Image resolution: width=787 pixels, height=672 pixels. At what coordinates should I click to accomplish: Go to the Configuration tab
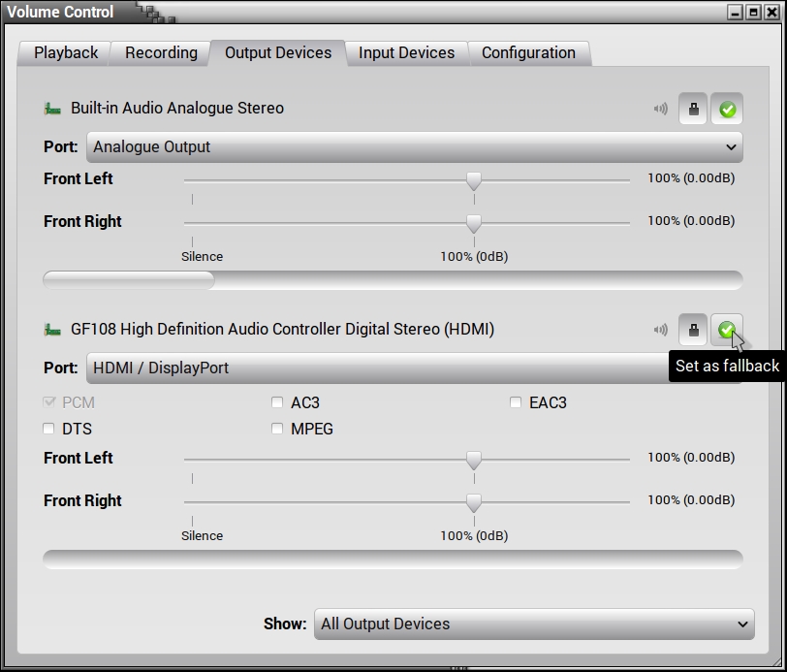[528, 53]
